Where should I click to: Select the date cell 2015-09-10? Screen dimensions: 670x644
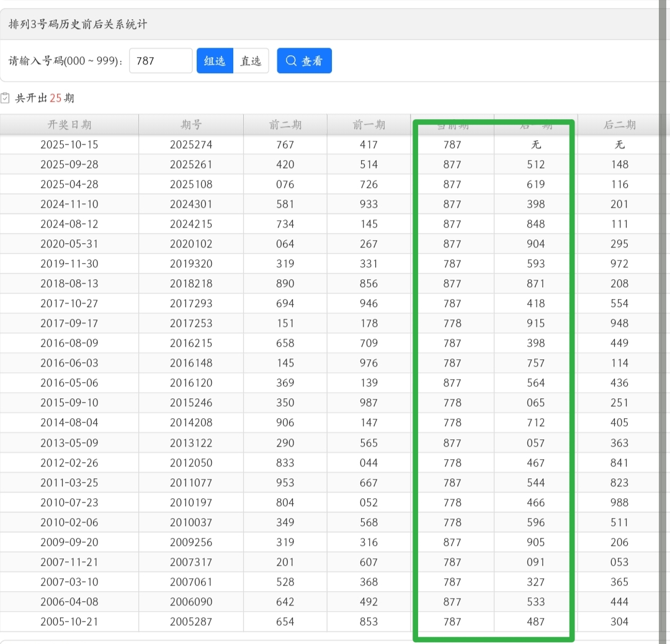(69, 403)
